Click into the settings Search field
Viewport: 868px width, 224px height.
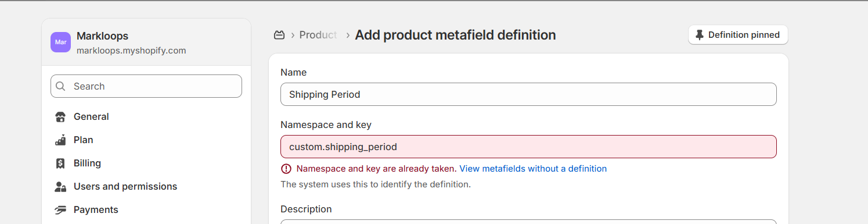click(x=146, y=86)
